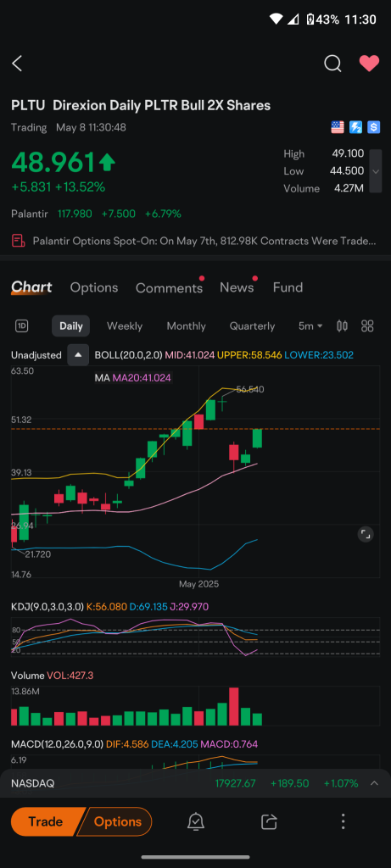Open the search magnifier icon

[x=332, y=64]
